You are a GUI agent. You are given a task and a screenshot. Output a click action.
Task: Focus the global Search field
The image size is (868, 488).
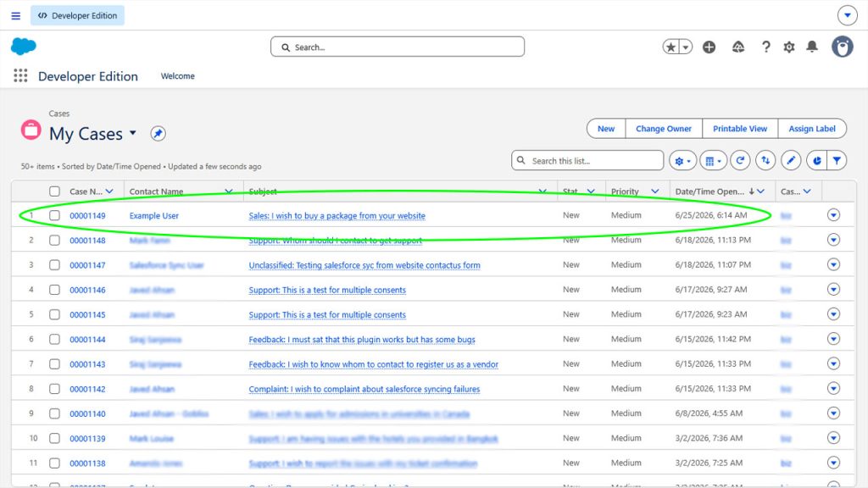pyautogui.click(x=398, y=47)
